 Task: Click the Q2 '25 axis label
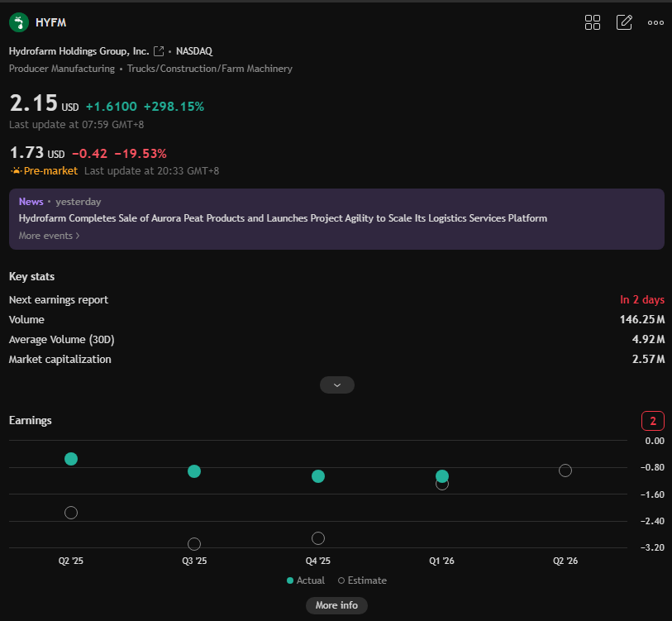(x=71, y=561)
